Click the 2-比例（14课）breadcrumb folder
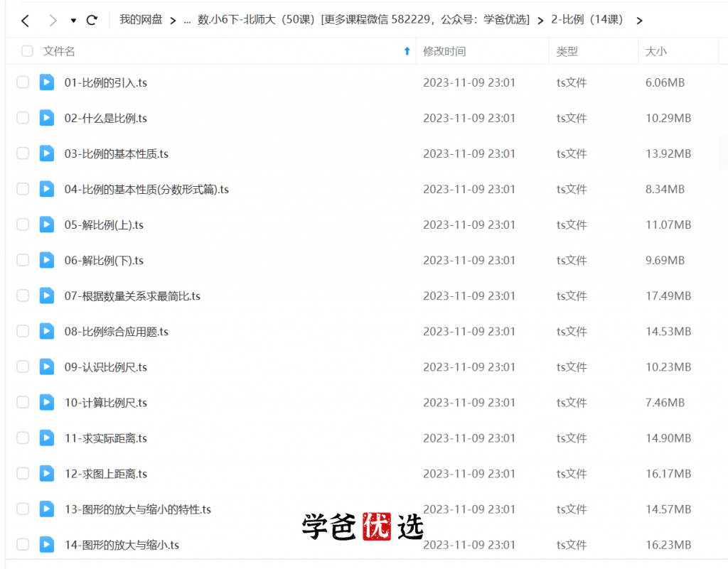 tap(587, 19)
